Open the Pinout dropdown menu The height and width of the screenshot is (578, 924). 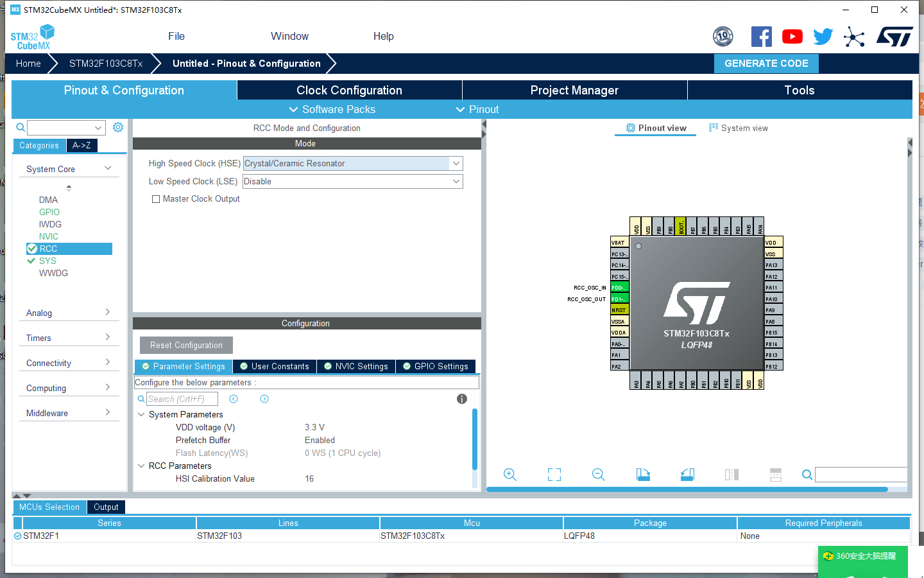coord(477,109)
